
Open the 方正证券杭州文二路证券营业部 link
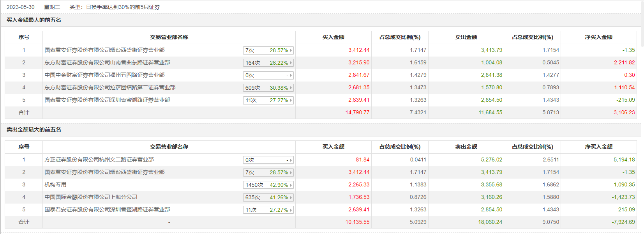(x=99, y=160)
